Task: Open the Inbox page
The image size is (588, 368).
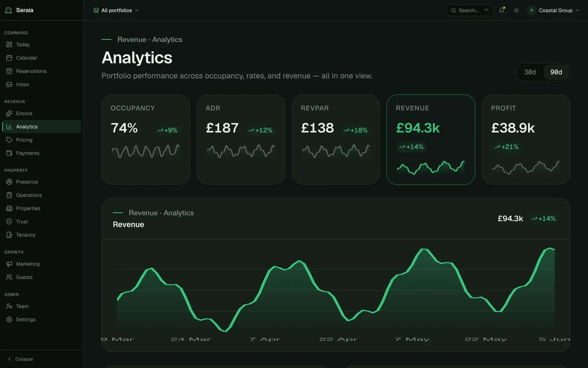Action: pyautogui.click(x=42, y=84)
